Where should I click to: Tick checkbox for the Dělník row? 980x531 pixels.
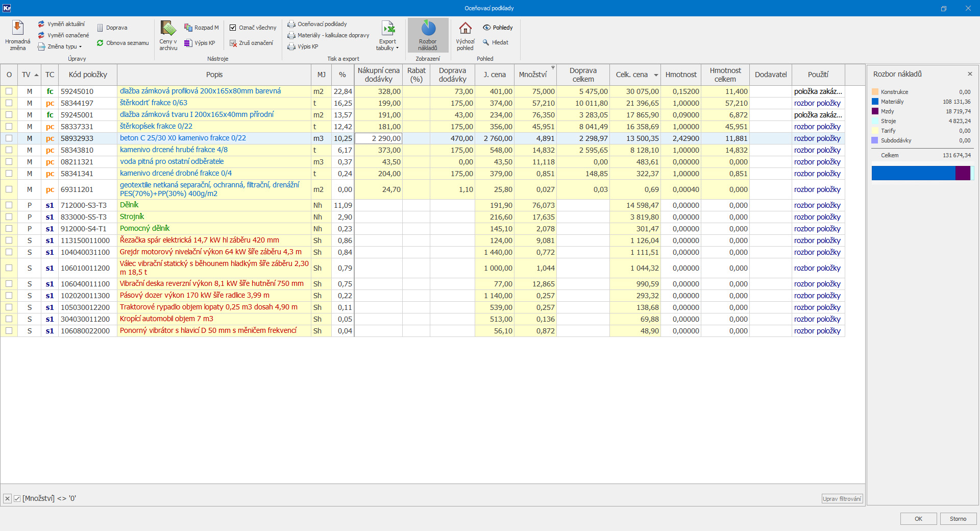point(9,205)
